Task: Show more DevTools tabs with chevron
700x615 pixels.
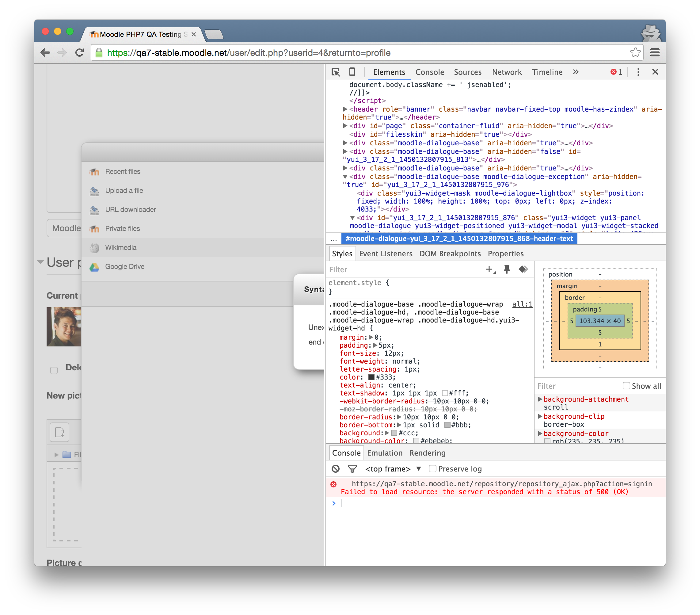Action: [x=576, y=72]
